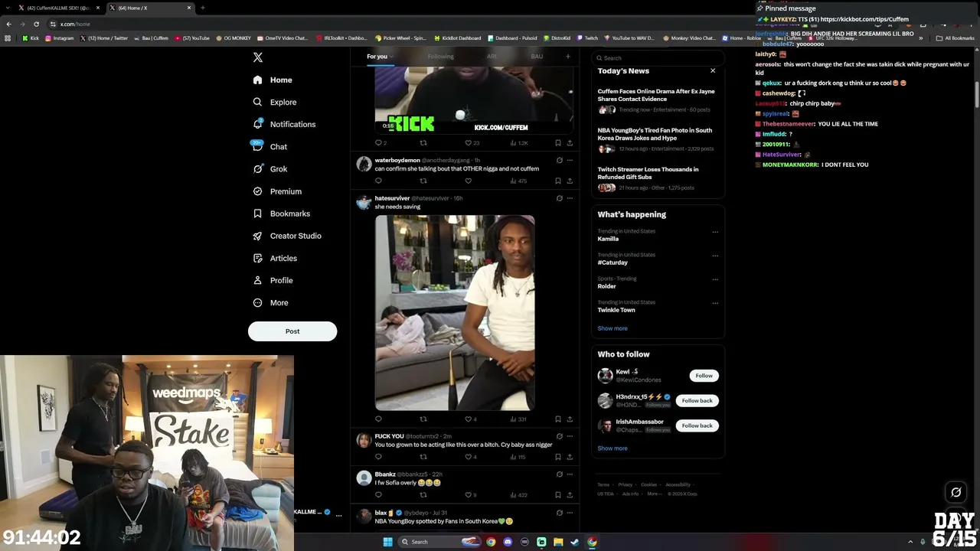Bookmark the hatesurviver post
This screenshot has height=551, width=980.
tap(558, 419)
